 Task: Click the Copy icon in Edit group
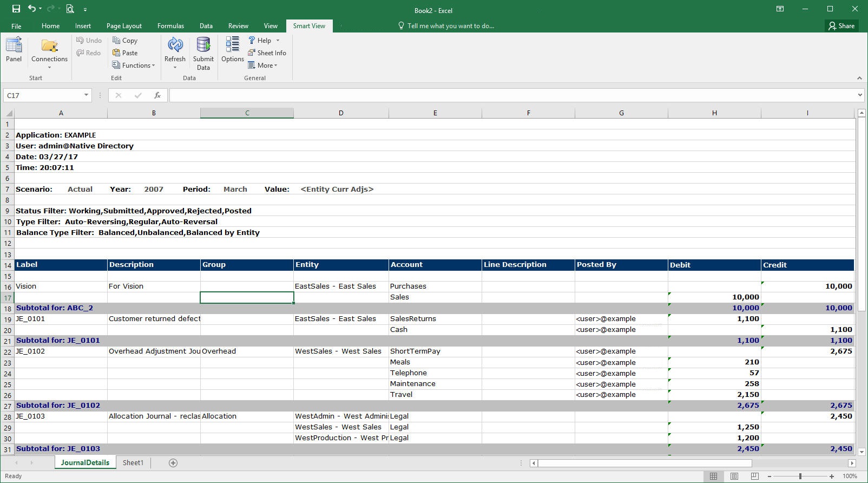point(125,41)
